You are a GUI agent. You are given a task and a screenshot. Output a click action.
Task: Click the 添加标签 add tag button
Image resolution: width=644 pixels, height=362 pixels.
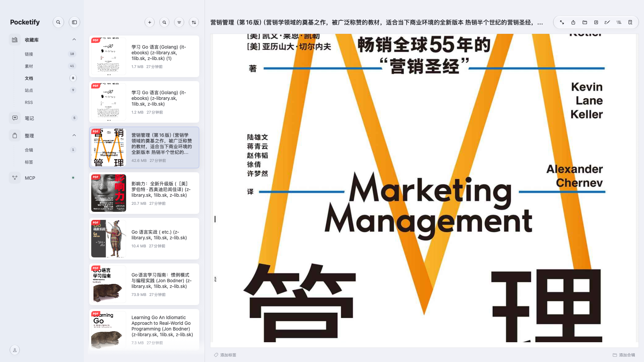pyautogui.click(x=225, y=355)
